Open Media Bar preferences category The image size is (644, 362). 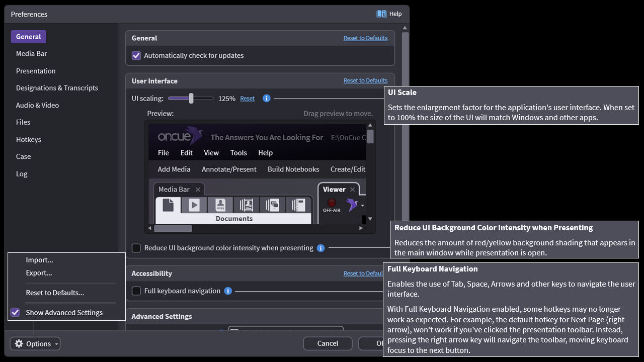click(x=31, y=54)
